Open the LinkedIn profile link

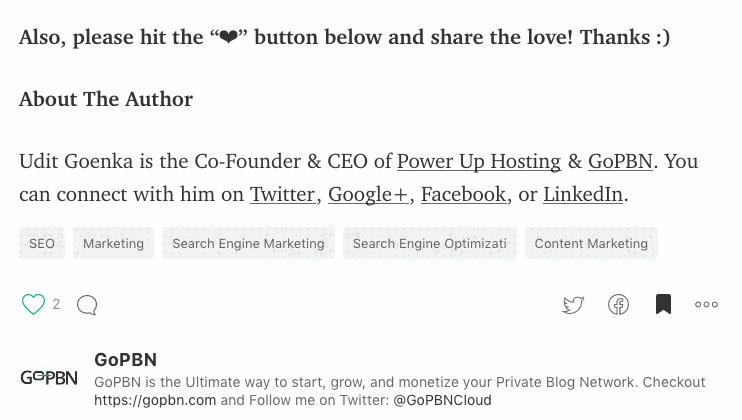pos(583,194)
